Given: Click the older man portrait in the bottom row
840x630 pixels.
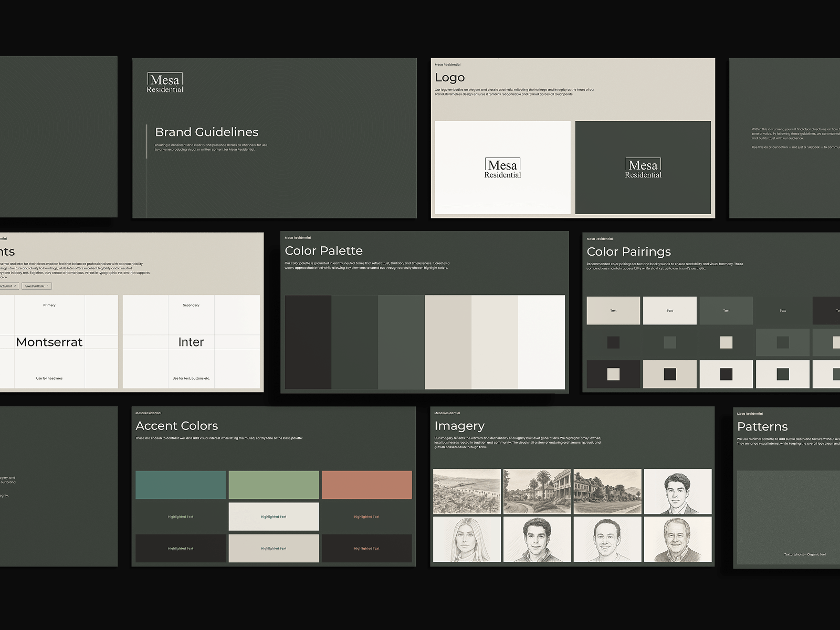Looking at the screenshot, I should point(677,539).
